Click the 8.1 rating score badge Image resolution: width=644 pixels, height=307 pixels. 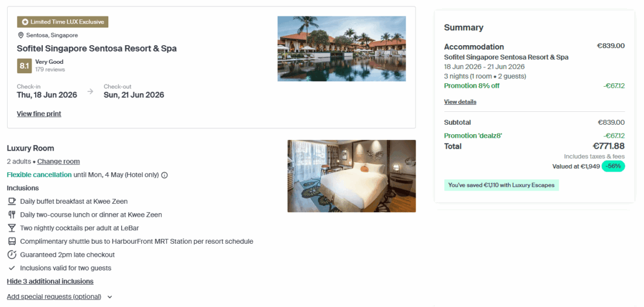[x=24, y=66]
